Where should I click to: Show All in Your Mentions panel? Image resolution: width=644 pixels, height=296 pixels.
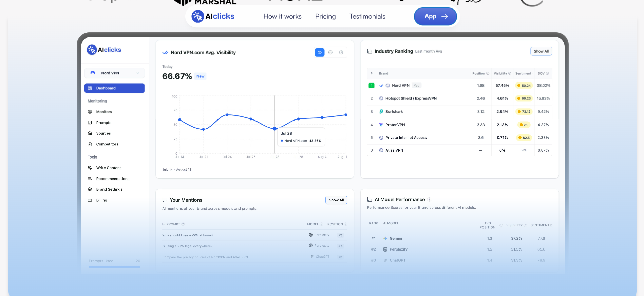(336, 200)
